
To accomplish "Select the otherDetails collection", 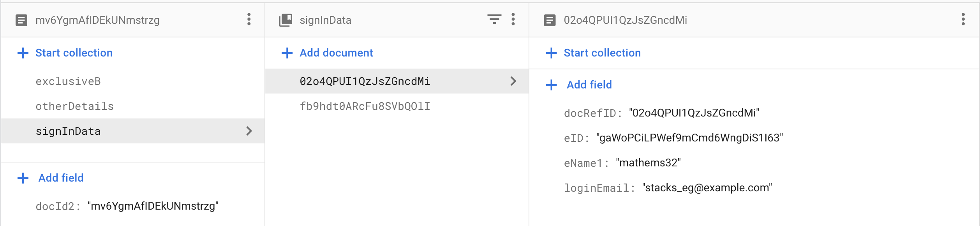I will click(75, 106).
